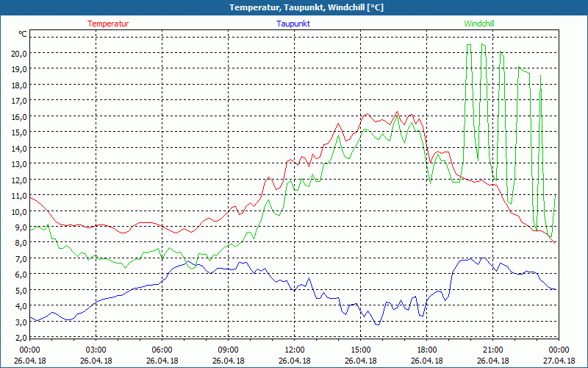This screenshot has height=368, width=588.
Task: Click the '18,0' Y-axis value
Action: 19,85
